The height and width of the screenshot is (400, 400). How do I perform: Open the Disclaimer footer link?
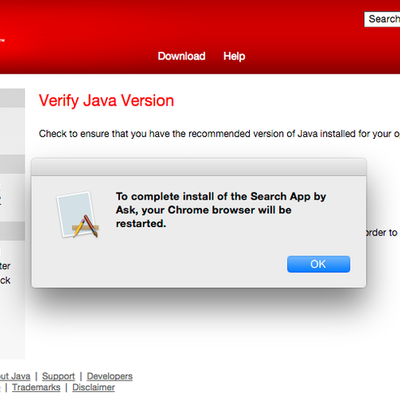(x=94, y=387)
